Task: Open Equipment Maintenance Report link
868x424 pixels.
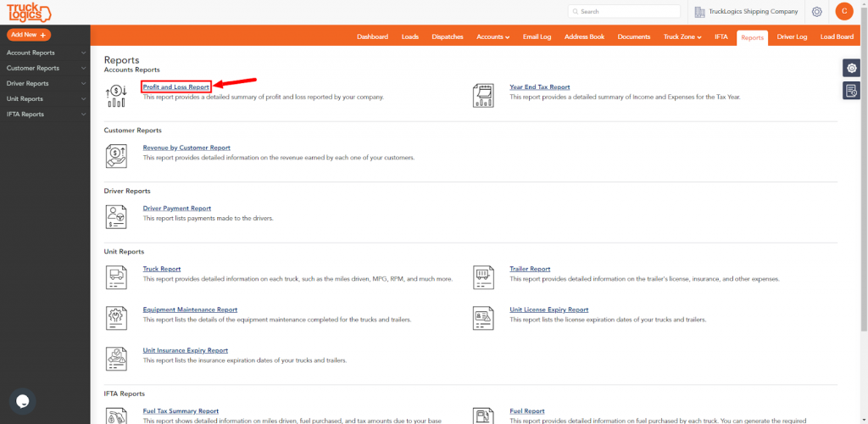Action: click(190, 310)
